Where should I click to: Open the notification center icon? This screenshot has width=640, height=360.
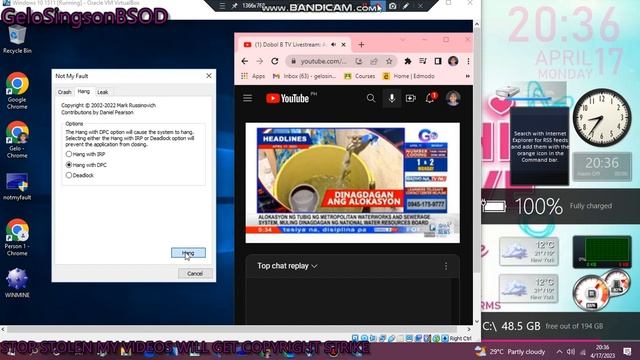coord(627,351)
